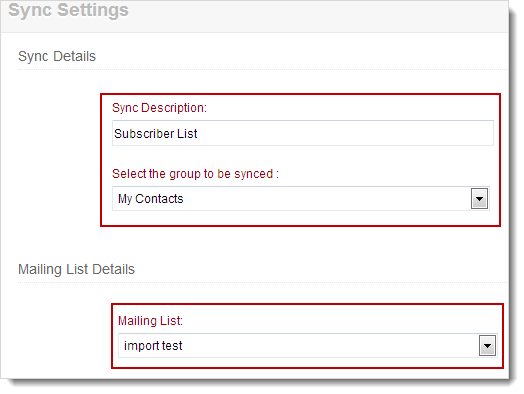Click the Sync Details section heading

pos(57,56)
